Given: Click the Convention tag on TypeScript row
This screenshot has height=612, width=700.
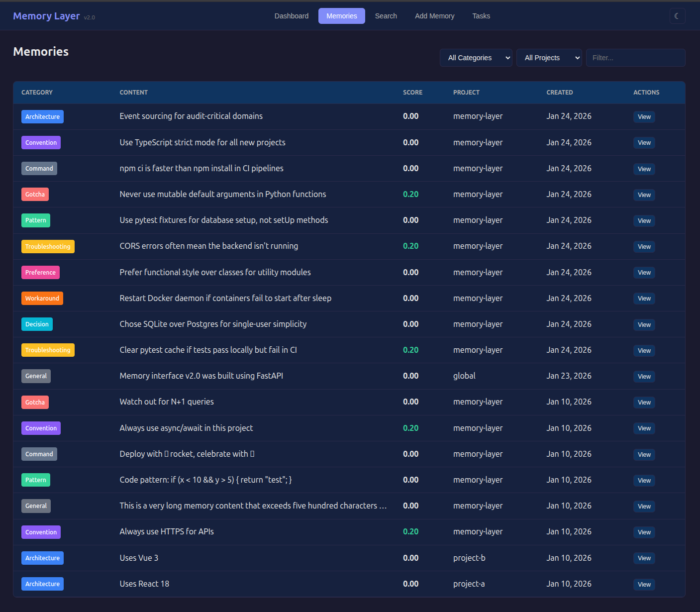Looking at the screenshot, I should (41, 142).
